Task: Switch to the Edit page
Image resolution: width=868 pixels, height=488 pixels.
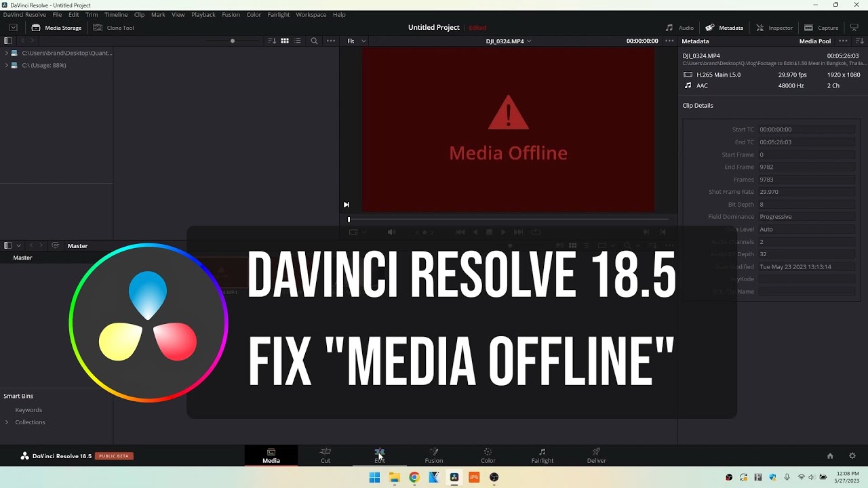Action: click(380, 456)
